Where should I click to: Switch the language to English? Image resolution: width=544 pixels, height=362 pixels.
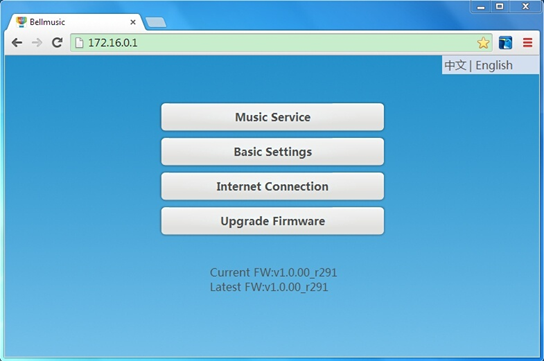click(494, 65)
